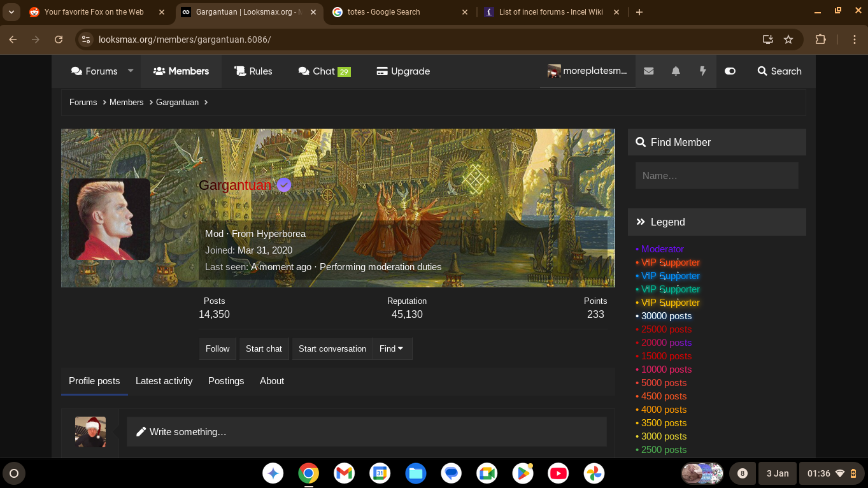Collapse the Legend panel
The width and height of the screenshot is (868, 488).
(x=640, y=222)
